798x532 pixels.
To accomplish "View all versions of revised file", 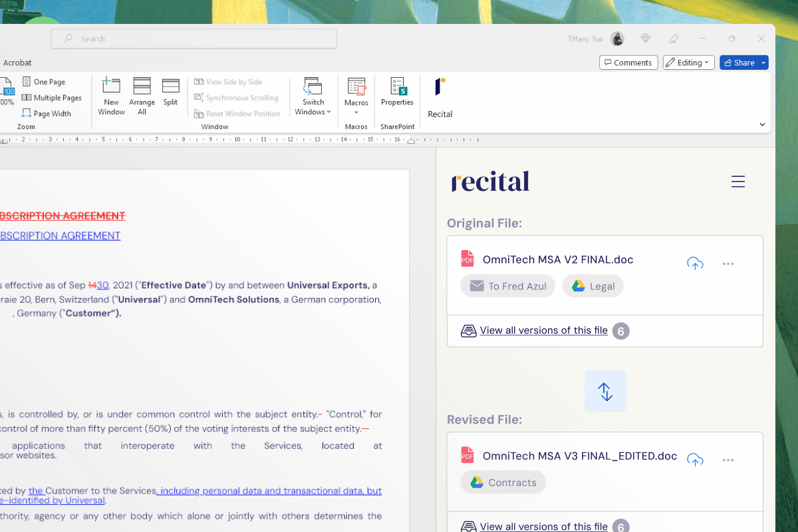I will pyautogui.click(x=544, y=527).
